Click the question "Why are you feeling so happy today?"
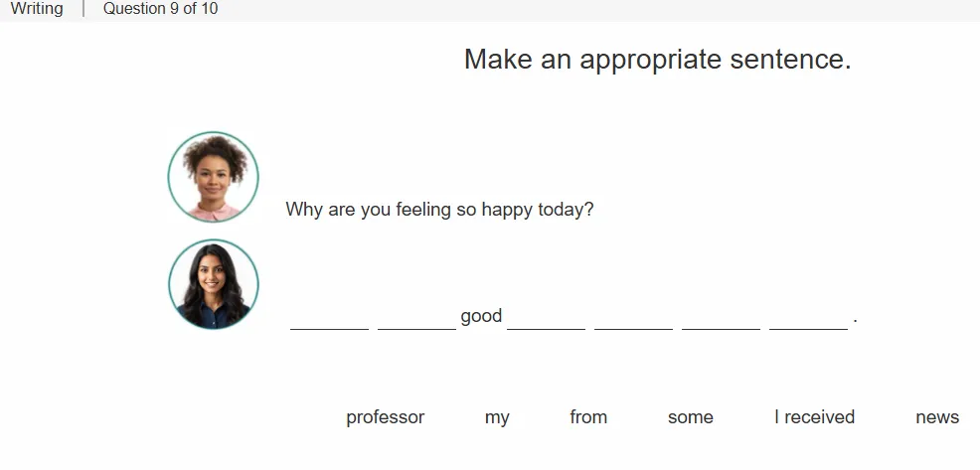980x470 pixels. tap(439, 210)
